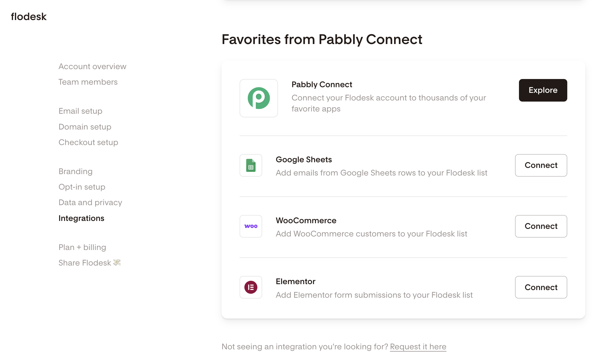Screen dimensions: 604x364
Task: Connect the Elementor integration
Action: (541, 287)
